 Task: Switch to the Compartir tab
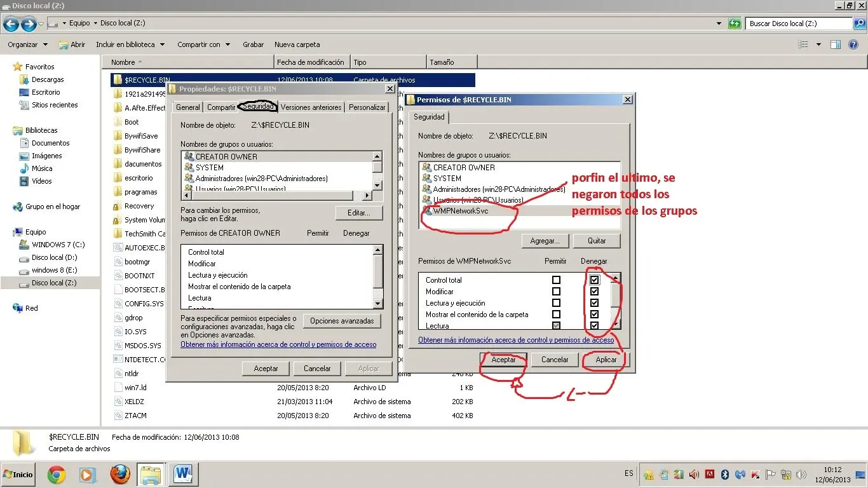[x=221, y=107]
